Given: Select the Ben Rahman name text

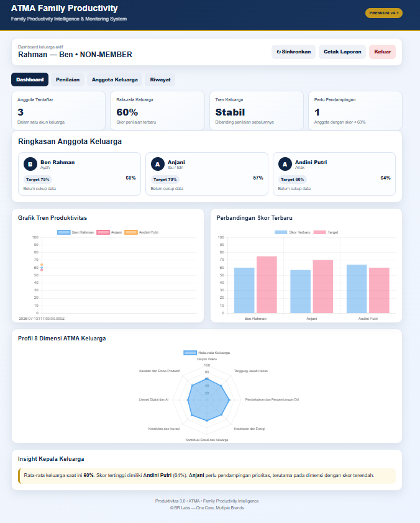Looking at the screenshot, I should (x=57, y=162).
